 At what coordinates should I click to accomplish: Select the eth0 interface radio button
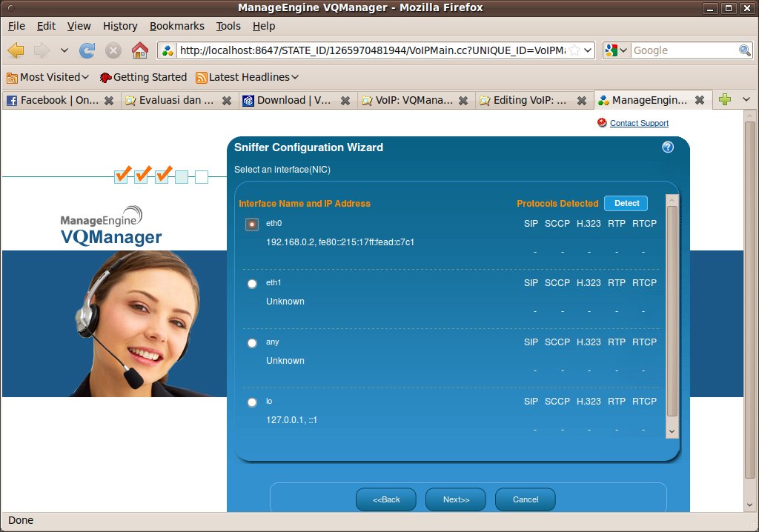[252, 225]
